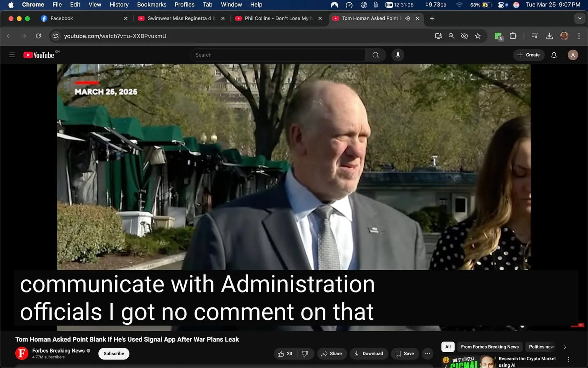Start voice search with microphone icon

point(398,55)
